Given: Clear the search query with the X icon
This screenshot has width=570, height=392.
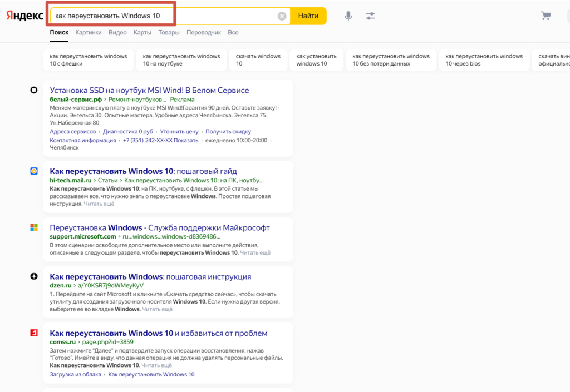Looking at the screenshot, I should coord(282,16).
